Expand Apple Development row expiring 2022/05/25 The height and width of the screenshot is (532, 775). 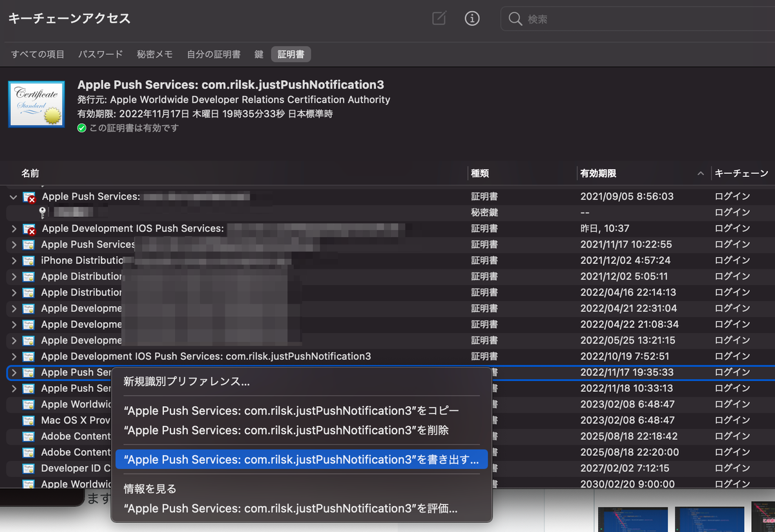[14, 340]
